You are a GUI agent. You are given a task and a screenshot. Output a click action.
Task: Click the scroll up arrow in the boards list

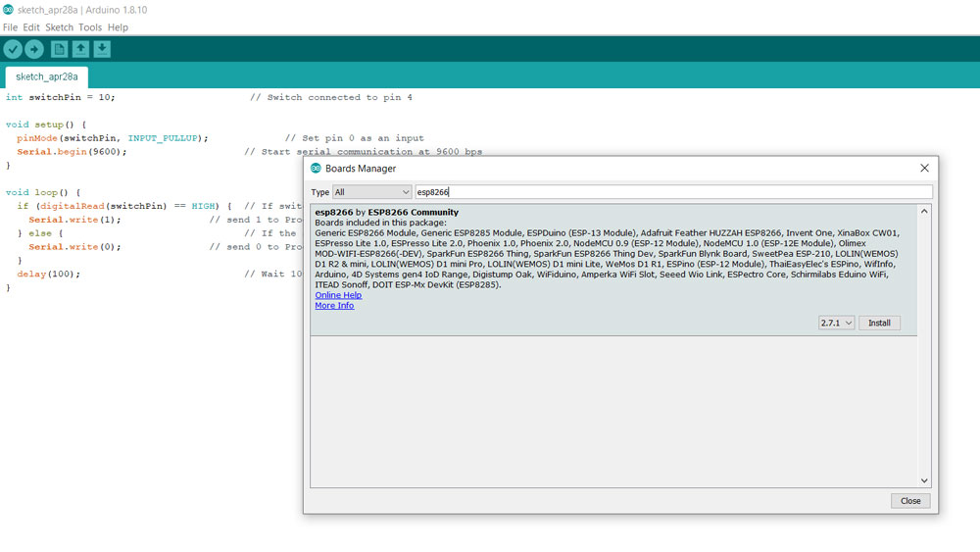[x=924, y=212]
